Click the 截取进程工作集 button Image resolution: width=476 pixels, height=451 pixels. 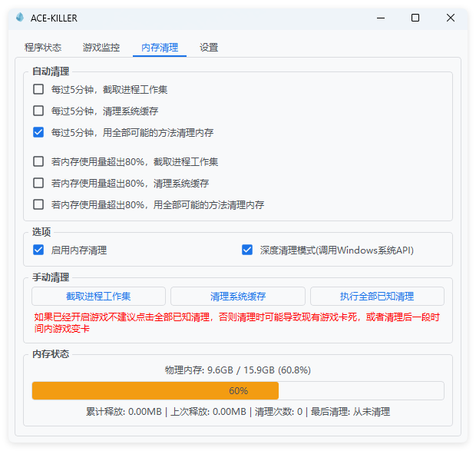click(x=98, y=297)
